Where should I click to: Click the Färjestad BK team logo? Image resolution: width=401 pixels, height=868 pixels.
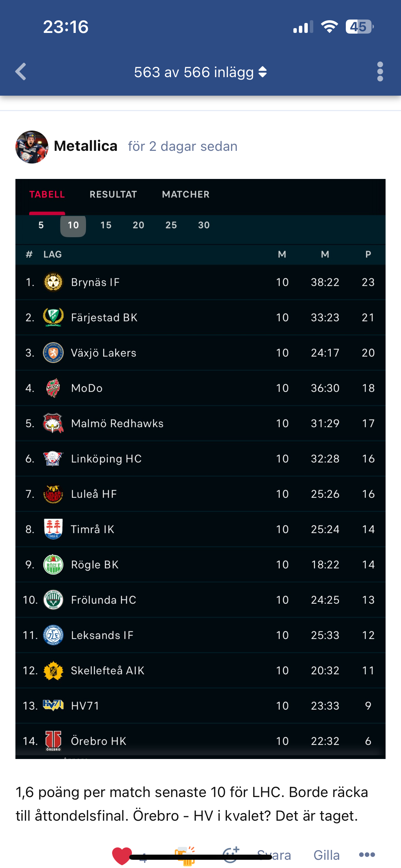pos(53,317)
